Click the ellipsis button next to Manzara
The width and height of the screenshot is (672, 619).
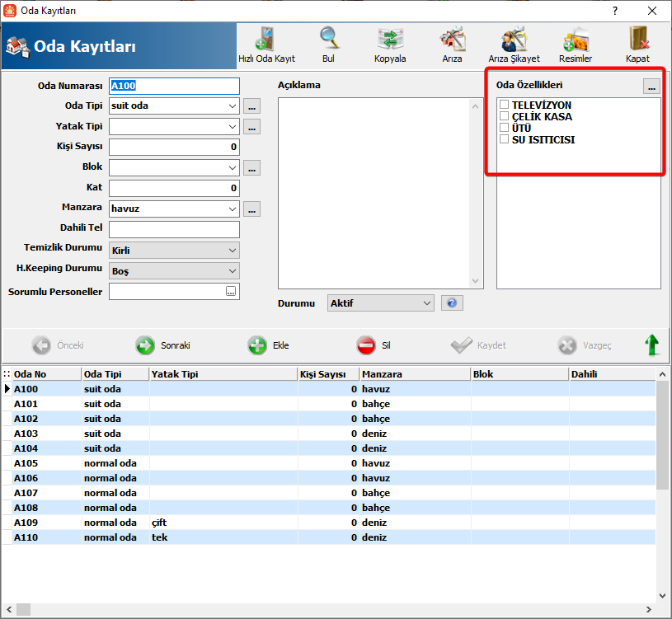(x=252, y=209)
